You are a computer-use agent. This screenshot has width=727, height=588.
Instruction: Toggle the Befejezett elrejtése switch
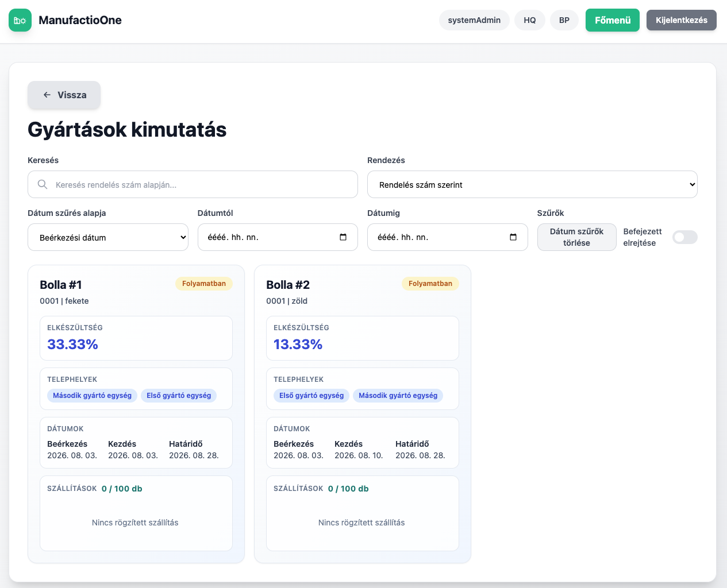(685, 237)
